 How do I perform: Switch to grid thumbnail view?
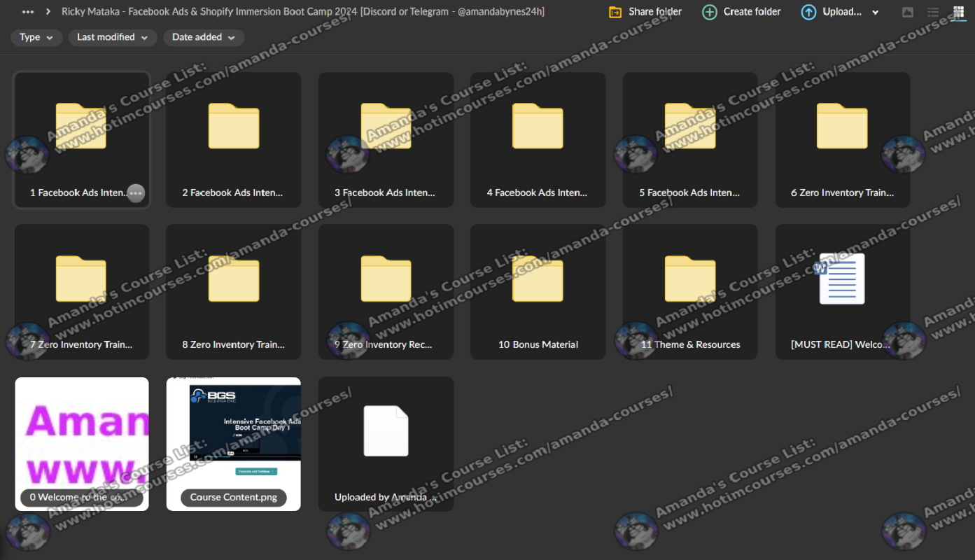tap(958, 12)
